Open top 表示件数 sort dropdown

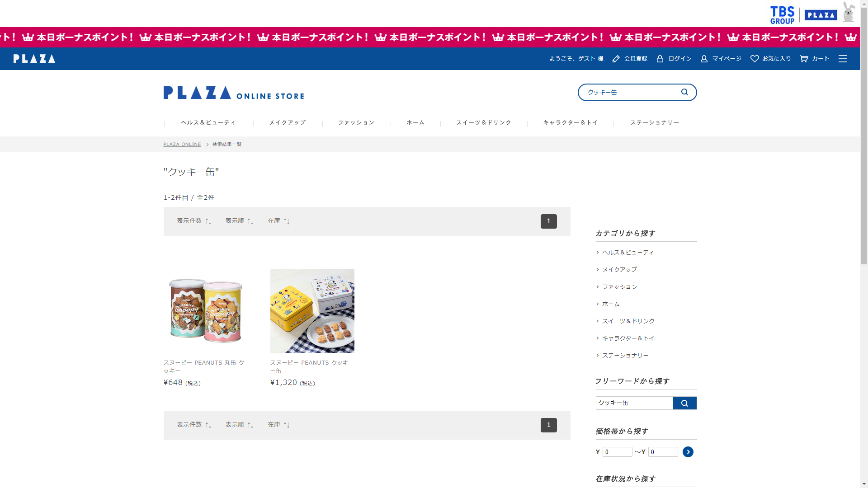(194, 221)
